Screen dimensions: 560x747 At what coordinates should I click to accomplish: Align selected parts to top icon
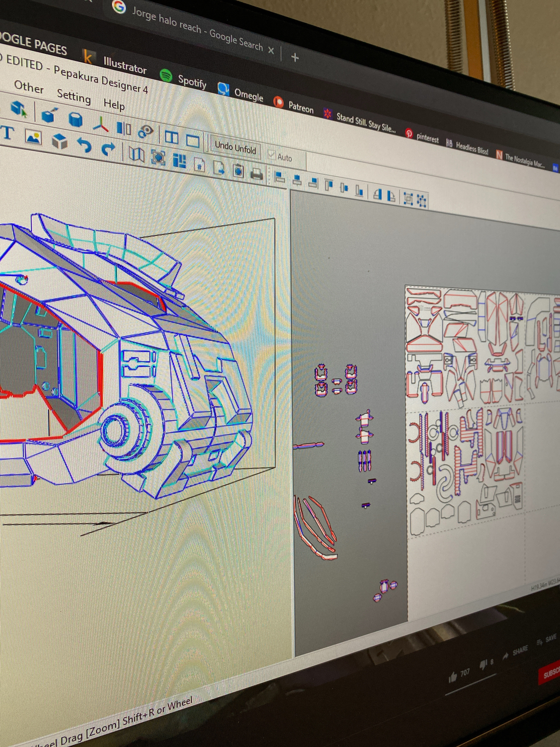click(x=329, y=185)
